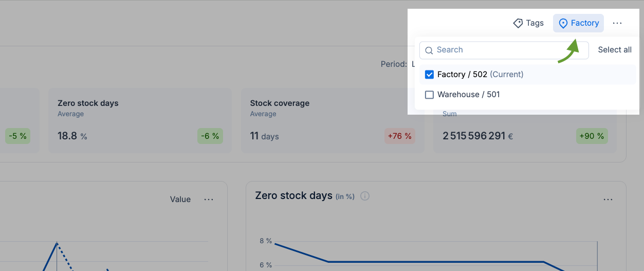
Task: Click the -6 % change badge
Action: click(x=210, y=136)
